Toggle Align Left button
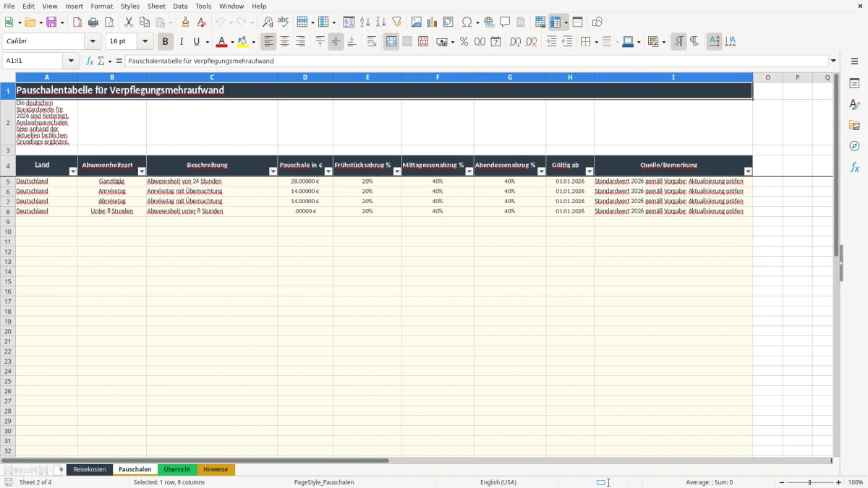 click(268, 42)
